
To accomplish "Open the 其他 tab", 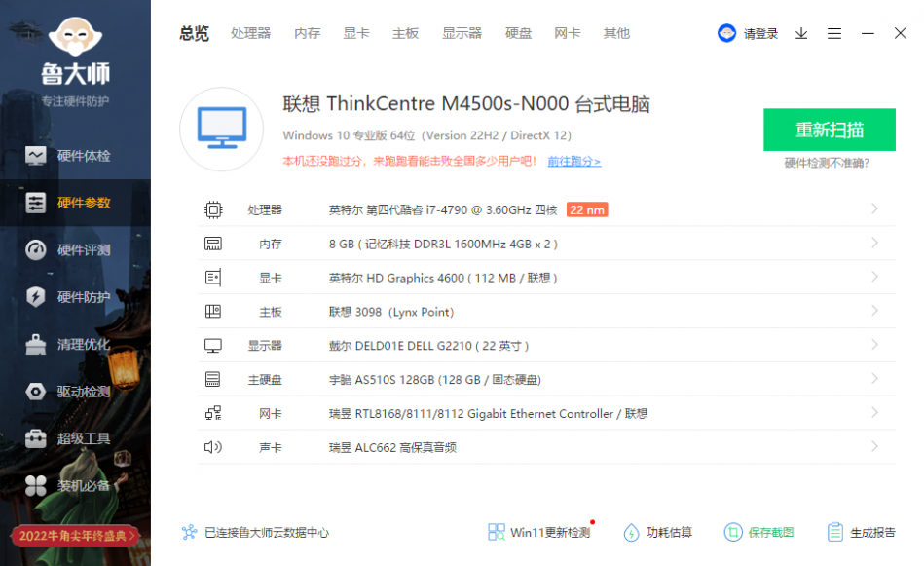I will click(x=616, y=33).
